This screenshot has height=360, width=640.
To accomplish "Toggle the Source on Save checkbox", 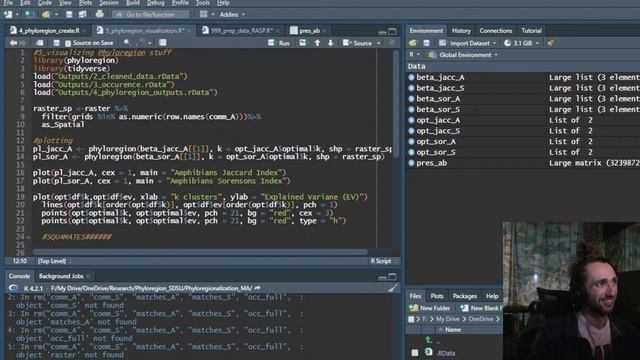I will tap(68, 43).
